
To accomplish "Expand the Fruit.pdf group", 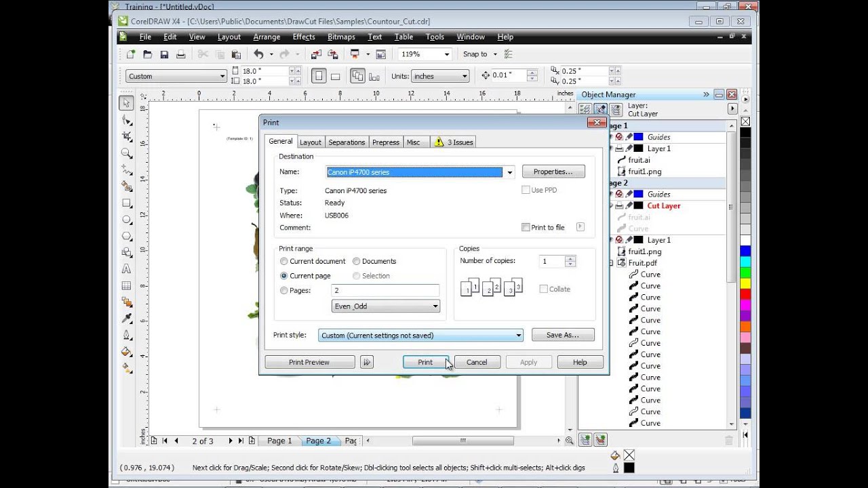I will [611, 263].
